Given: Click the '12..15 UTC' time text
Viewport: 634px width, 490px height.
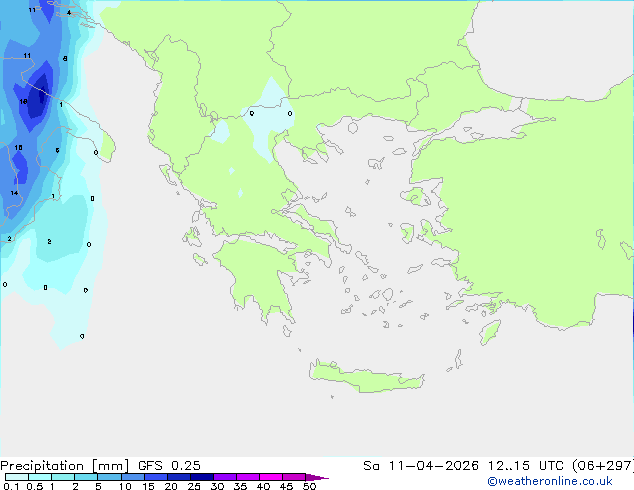Looking at the screenshot, I should click(x=525, y=466).
